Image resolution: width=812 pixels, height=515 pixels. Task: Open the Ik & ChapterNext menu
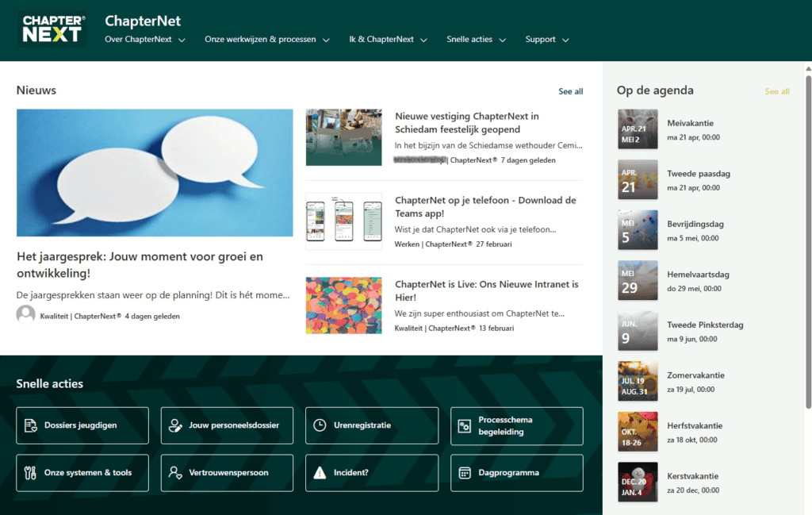tap(381, 40)
